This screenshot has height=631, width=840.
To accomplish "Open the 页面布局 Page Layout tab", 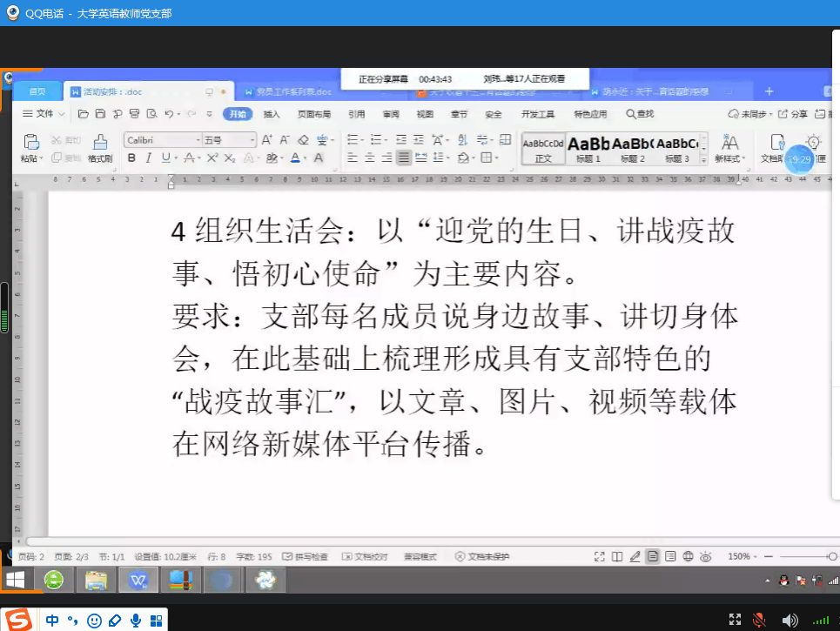I will (314, 114).
